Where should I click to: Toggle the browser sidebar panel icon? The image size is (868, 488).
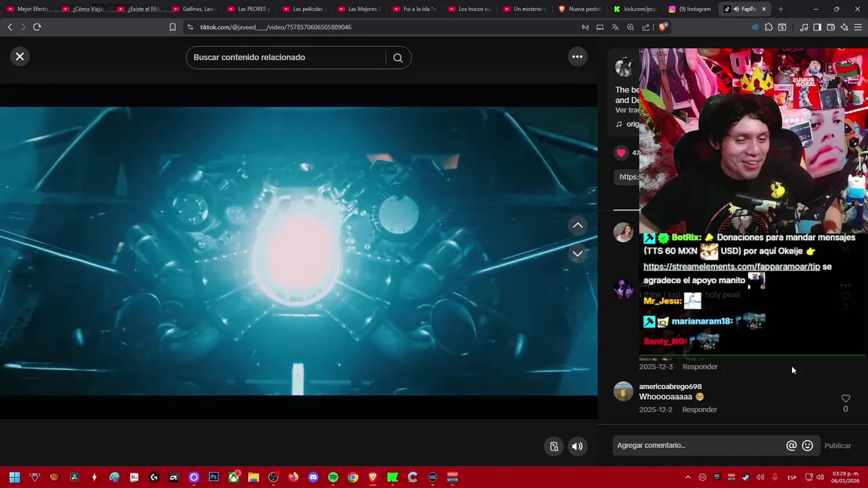click(x=817, y=27)
